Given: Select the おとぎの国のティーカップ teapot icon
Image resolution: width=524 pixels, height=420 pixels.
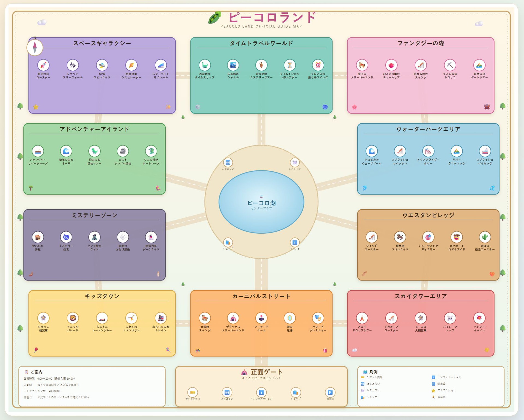Looking at the screenshot, I should click(x=391, y=65).
